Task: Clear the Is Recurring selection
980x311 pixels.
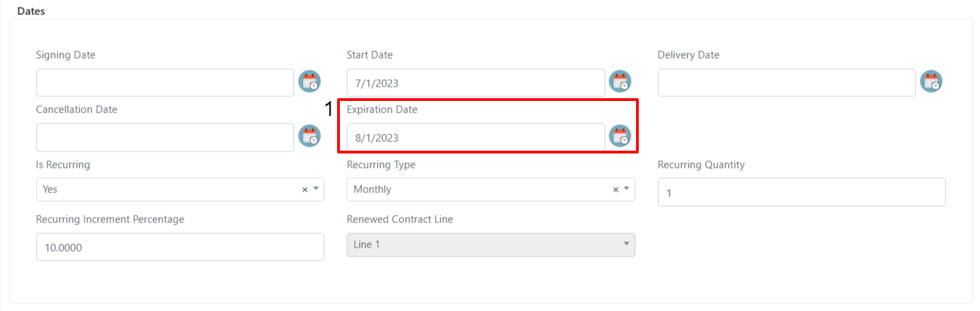Action: click(x=305, y=190)
